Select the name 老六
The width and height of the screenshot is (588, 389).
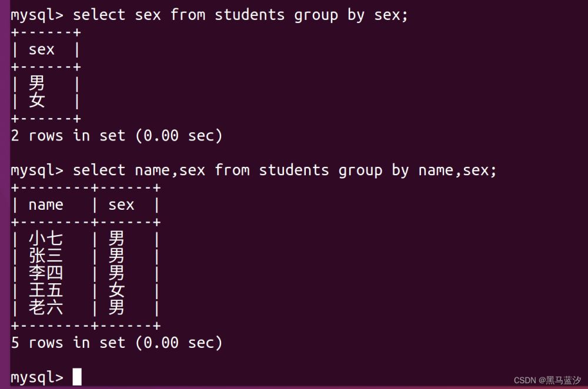pos(46,307)
